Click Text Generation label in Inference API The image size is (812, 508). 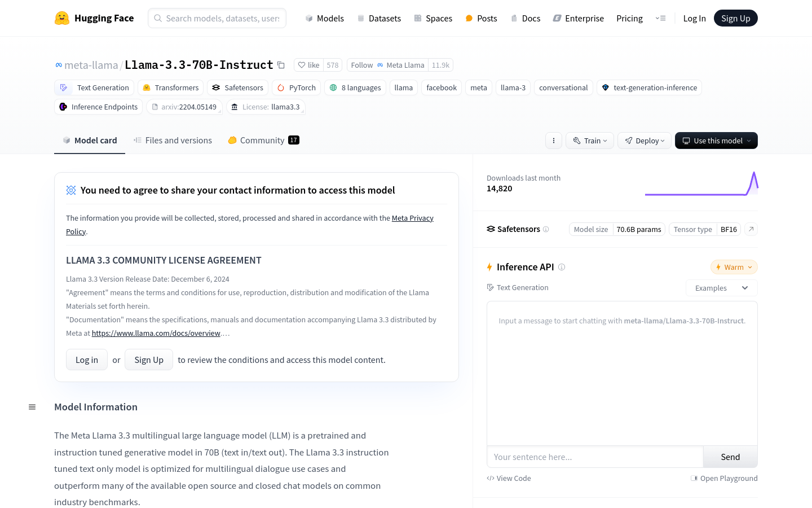(518, 287)
